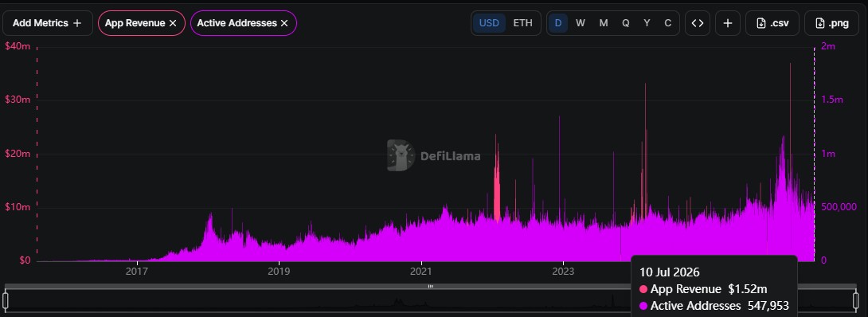
Task: Click the Add Metrics button
Action: coord(48,23)
